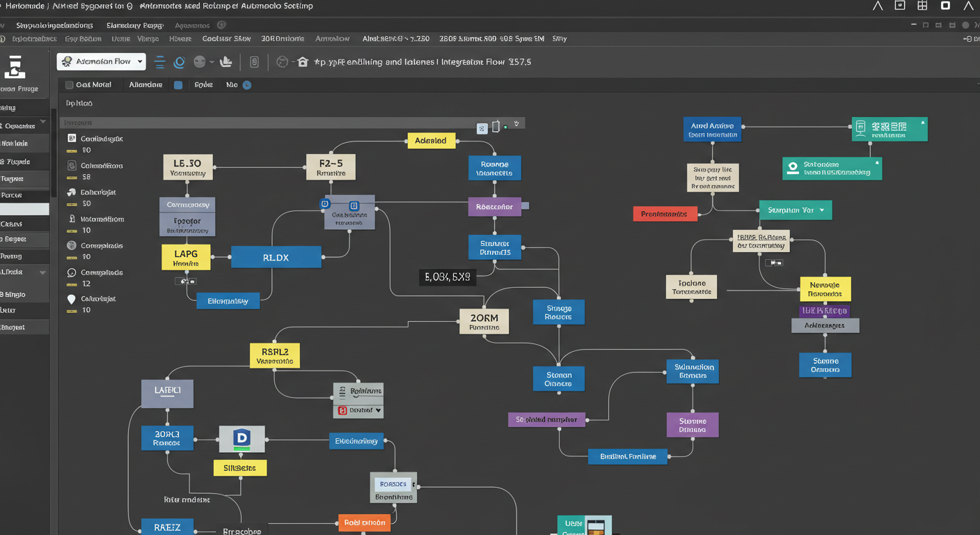Screen dimensions: 980x535
Task: Expand the upper left sidebar arrow
Action: point(42,123)
